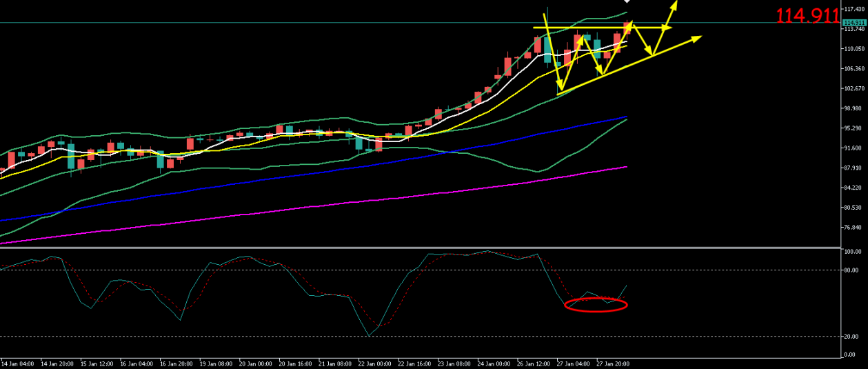Select the large teal candle on 16 Jan
The width and height of the screenshot is (868, 369).
pos(161,160)
